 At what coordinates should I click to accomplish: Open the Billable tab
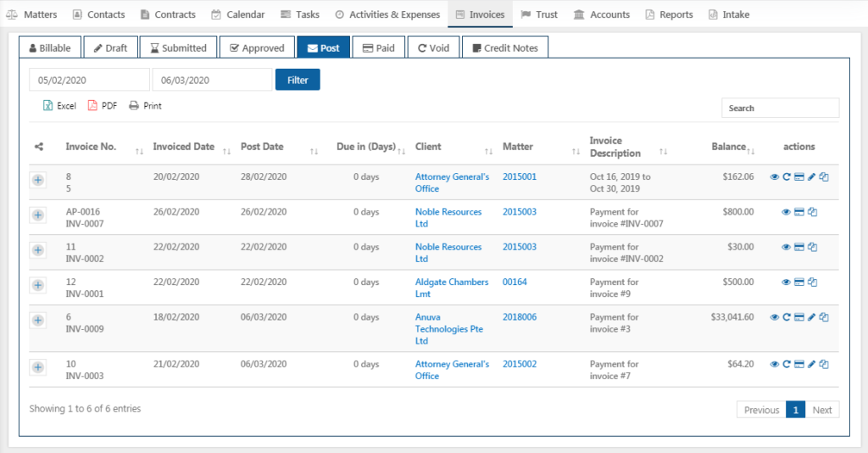50,48
